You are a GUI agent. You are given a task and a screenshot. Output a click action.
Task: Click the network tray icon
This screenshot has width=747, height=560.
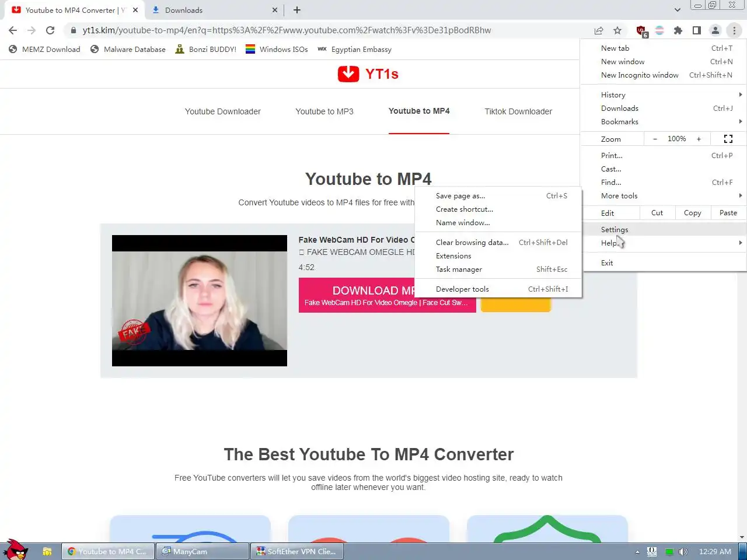click(x=652, y=551)
